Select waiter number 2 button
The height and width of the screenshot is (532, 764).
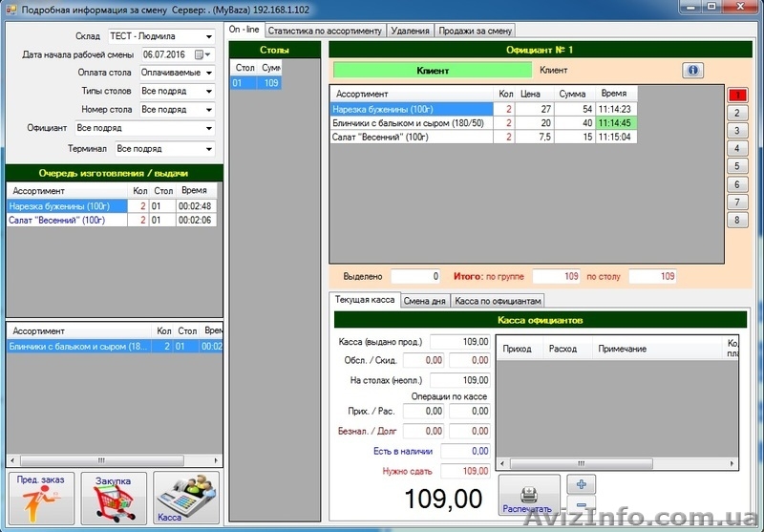pos(736,113)
